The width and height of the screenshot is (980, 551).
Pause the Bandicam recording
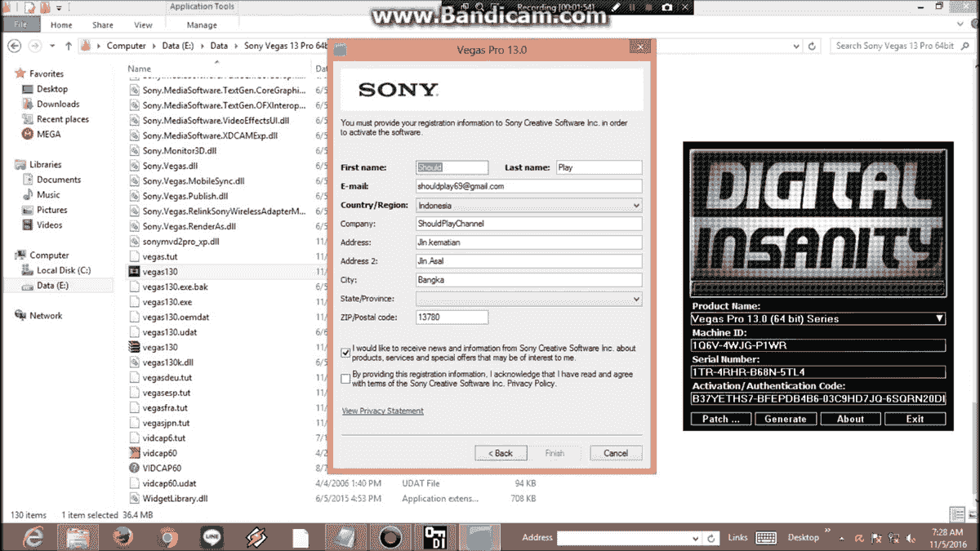(x=633, y=7)
